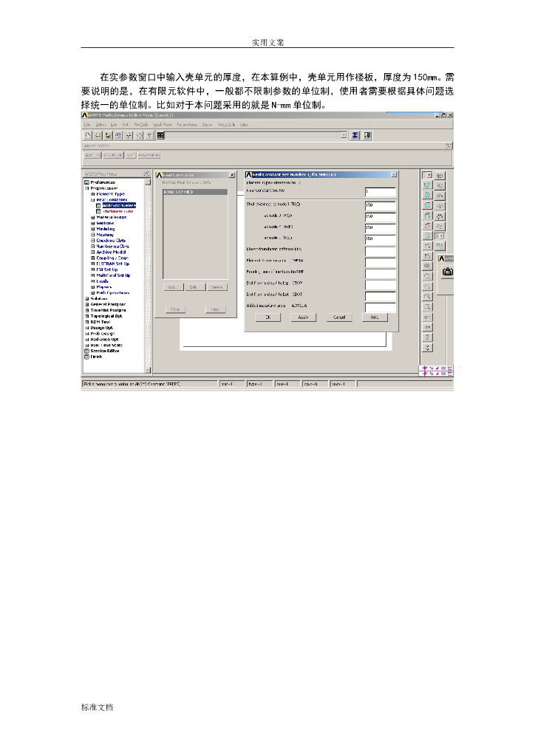The image size is (535, 756).
Task: Click the Session Editor icon in Main Menu
Action: click(x=87, y=351)
